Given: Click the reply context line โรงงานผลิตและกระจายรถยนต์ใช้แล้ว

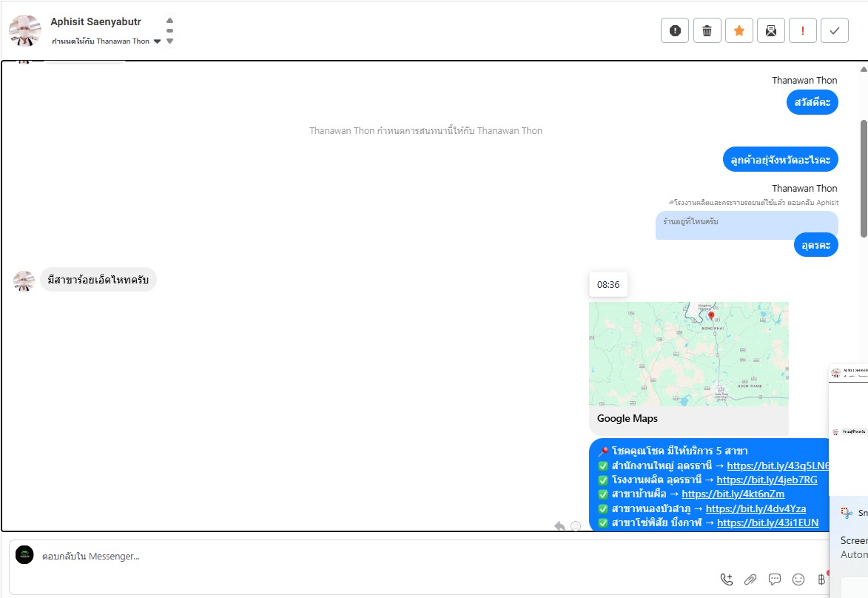Looking at the screenshot, I should (753, 203).
